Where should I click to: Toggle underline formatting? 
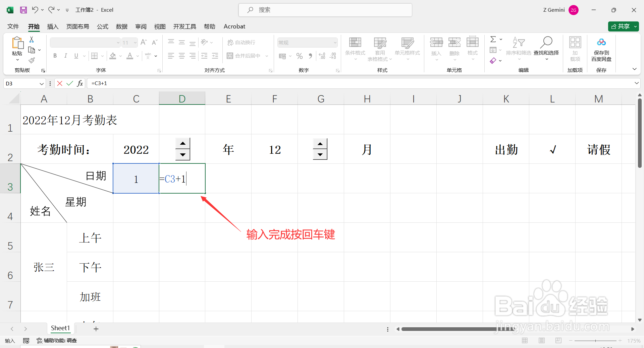(x=76, y=56)
